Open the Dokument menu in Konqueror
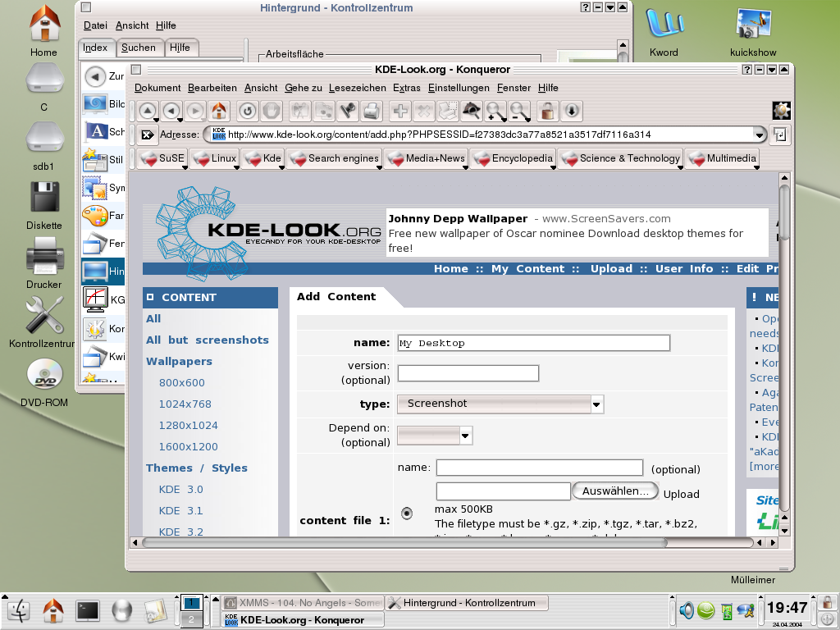Viewport: 840px width, 630px height. (x=157, y=88)
